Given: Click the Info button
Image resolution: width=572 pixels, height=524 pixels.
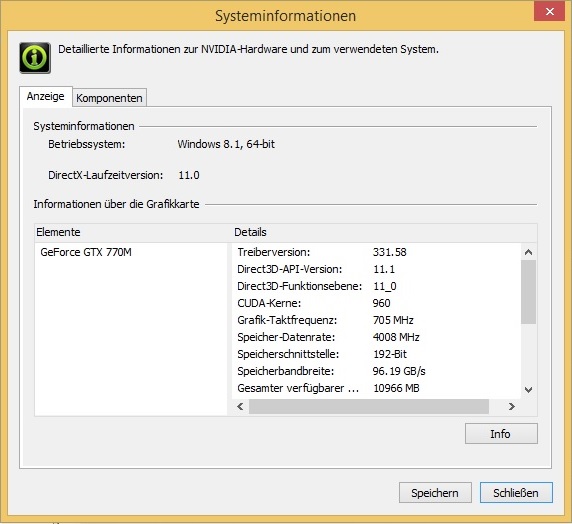Looking at the screenshot, I should coord(501,434).
